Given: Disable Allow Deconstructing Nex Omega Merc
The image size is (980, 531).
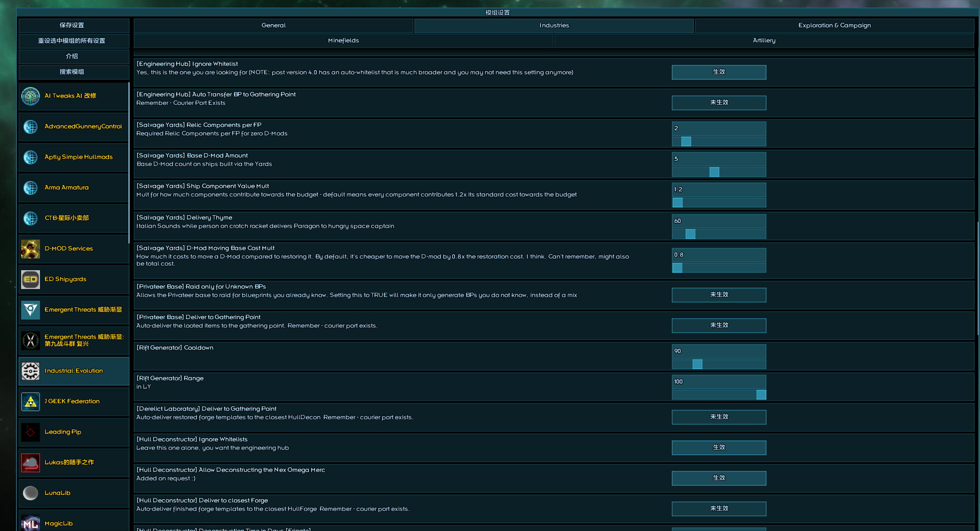Looking at the screenshot, I should (x=718, y=478).
